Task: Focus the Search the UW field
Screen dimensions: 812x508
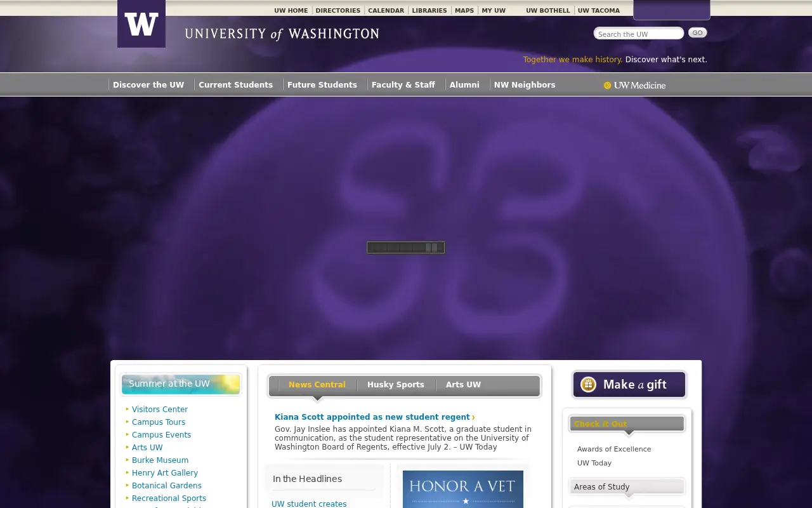Action: point(639,34)
